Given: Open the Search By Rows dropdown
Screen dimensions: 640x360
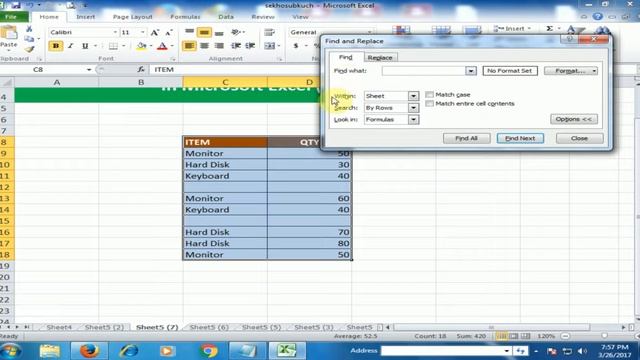Looking at the screenshot, I should click(x=413, y=108).
